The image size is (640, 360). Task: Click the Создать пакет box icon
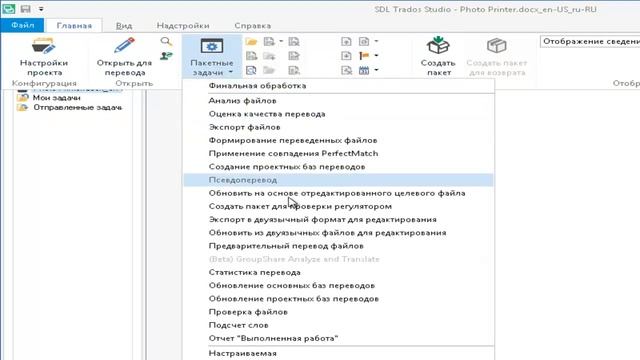tap(438, 45)
